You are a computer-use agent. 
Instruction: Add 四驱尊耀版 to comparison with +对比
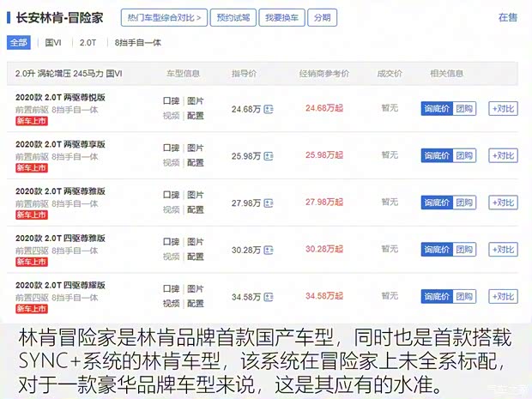[503, 297]
